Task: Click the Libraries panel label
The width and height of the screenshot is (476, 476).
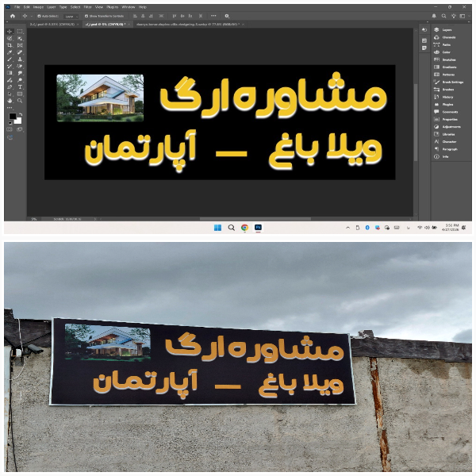Action: [x=448, y=134]
